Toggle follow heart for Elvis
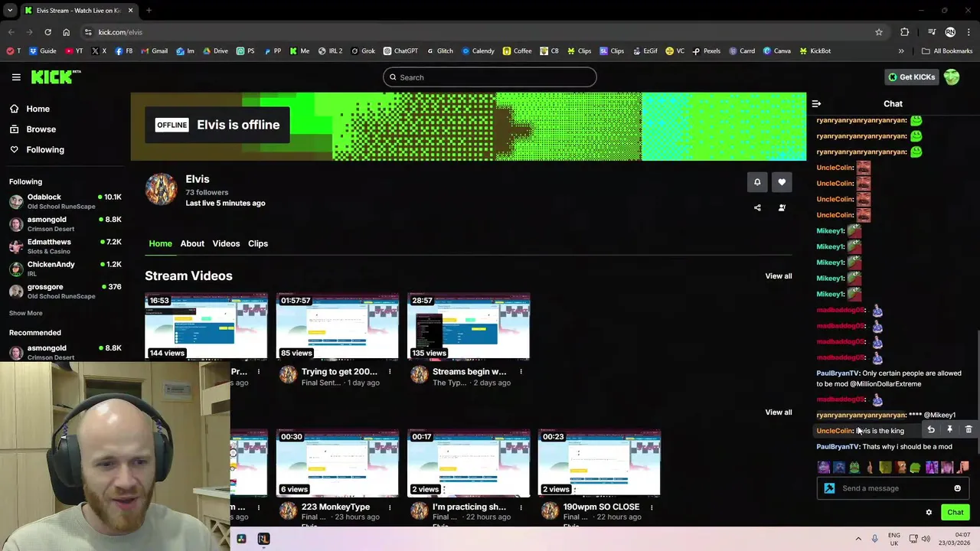 pos(782,182)
